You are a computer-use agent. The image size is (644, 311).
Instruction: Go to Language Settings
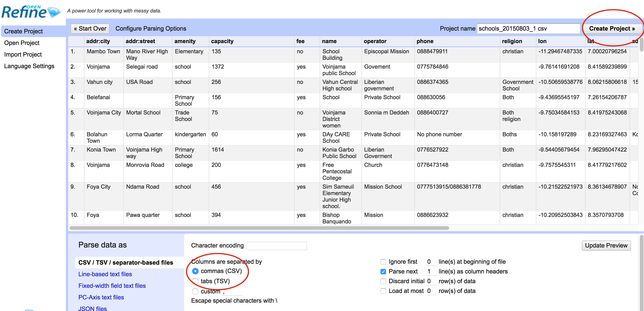coord(29,66)
